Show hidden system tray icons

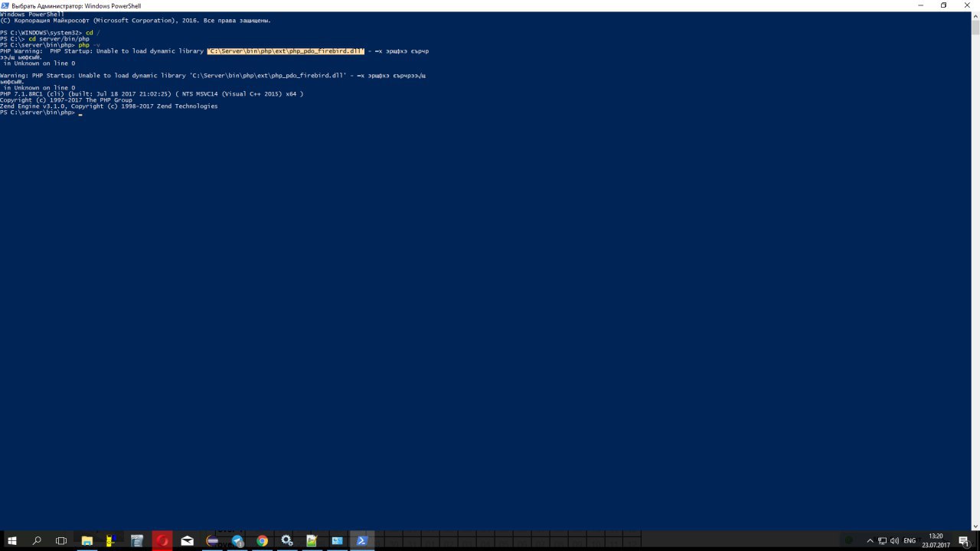click(870, 541)
